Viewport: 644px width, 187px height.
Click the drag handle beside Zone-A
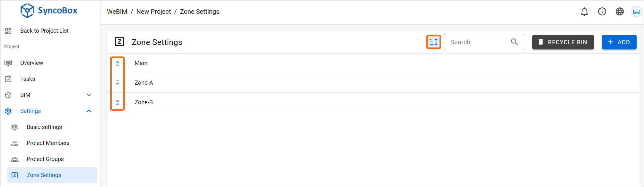(x=117, y=83)
